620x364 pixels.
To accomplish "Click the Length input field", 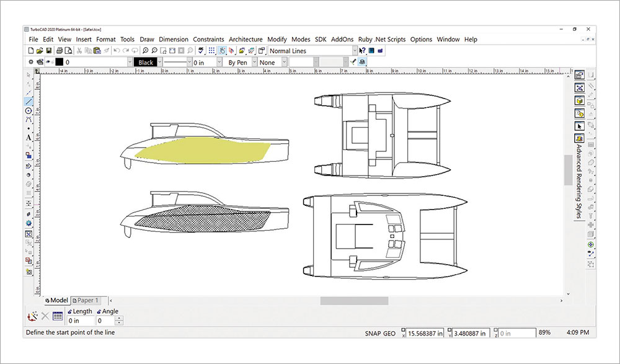I will coord(81,321).
